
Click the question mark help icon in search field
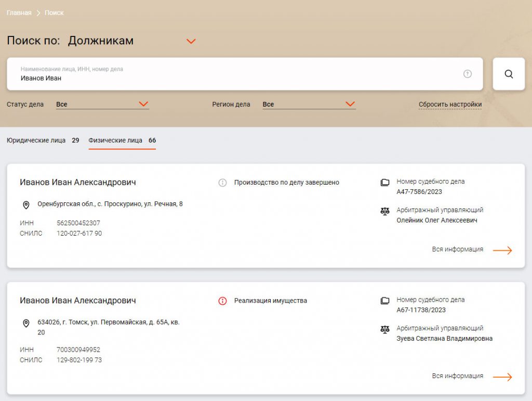pos(467,74)
